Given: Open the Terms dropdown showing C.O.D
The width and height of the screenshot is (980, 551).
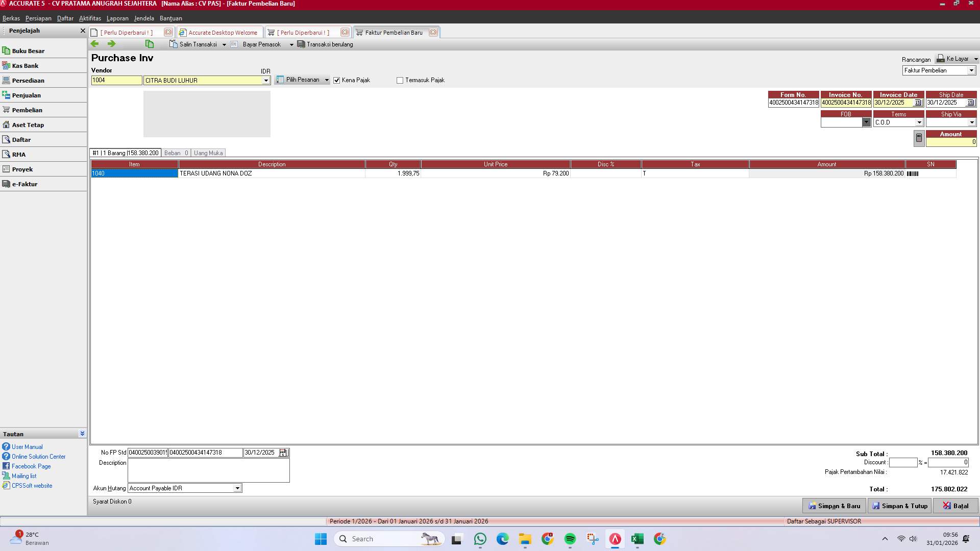Looking at the screenshot, I should [919, 122].
